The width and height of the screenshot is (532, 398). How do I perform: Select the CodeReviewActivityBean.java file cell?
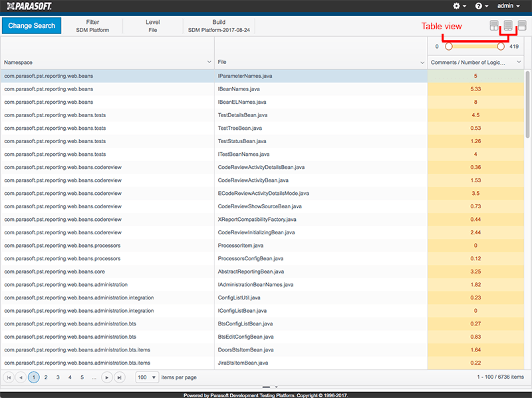point(321,180)
